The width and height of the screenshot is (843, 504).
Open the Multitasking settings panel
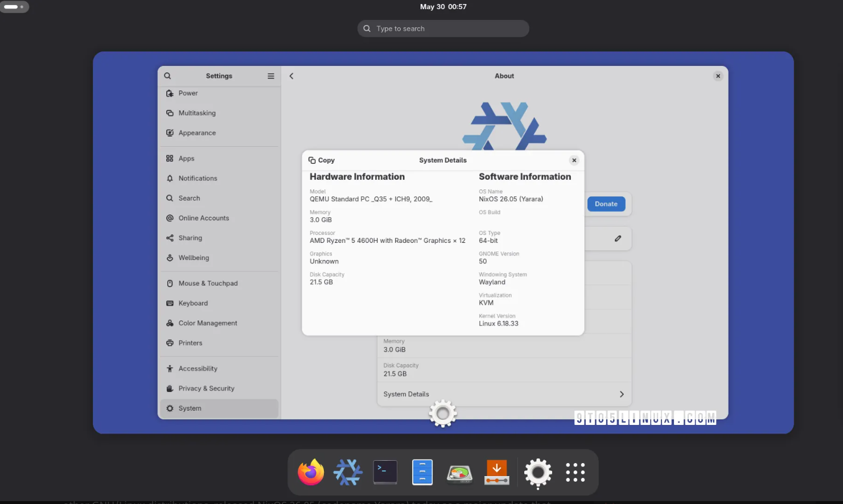click(x=219, y=113)
